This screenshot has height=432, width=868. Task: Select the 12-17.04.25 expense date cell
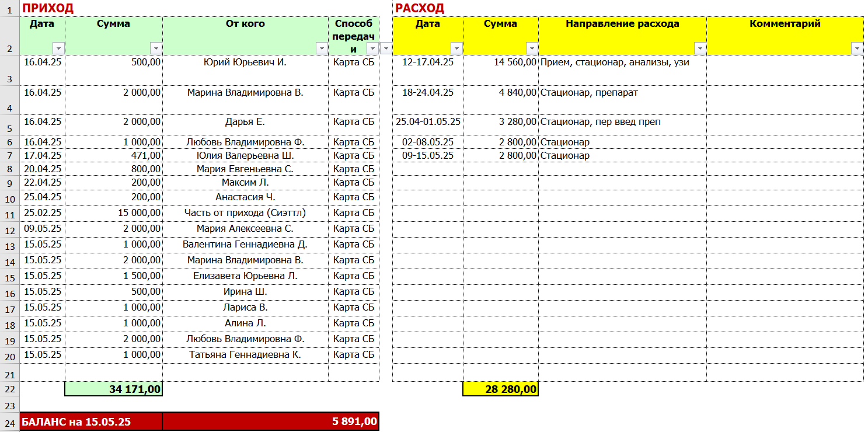point(428,71)
